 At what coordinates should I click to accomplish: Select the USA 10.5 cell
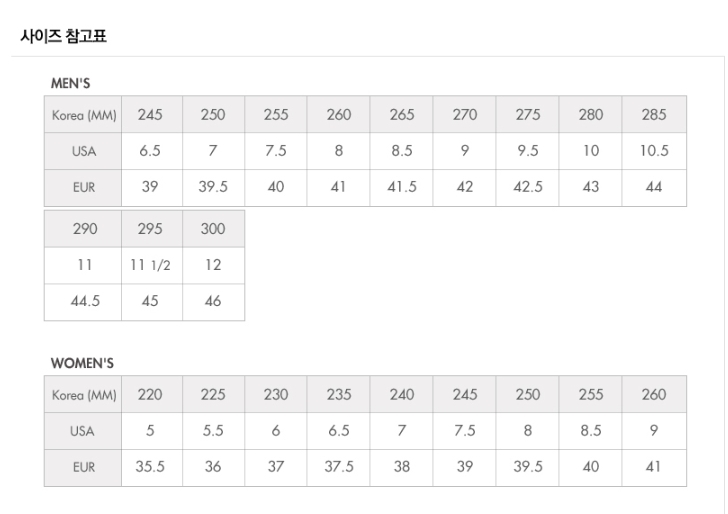tap(654, 151)
